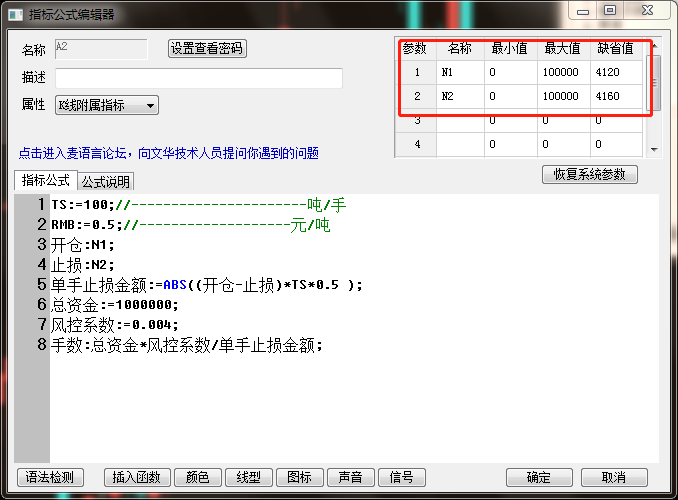
Task: Open the 属性 K线附属指标 dropdown
Action: tap(107, 105)
